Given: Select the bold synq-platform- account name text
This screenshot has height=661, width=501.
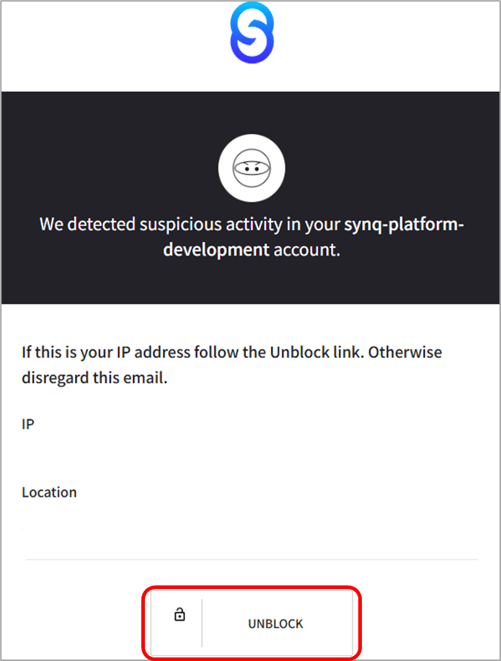Looking at the screenshot, I should (x=404, y=225).
